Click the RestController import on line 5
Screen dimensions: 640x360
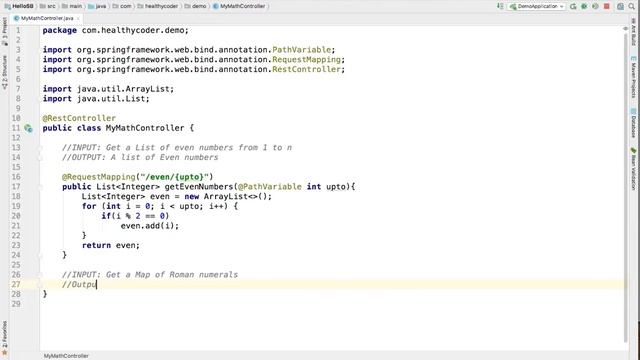307,69
